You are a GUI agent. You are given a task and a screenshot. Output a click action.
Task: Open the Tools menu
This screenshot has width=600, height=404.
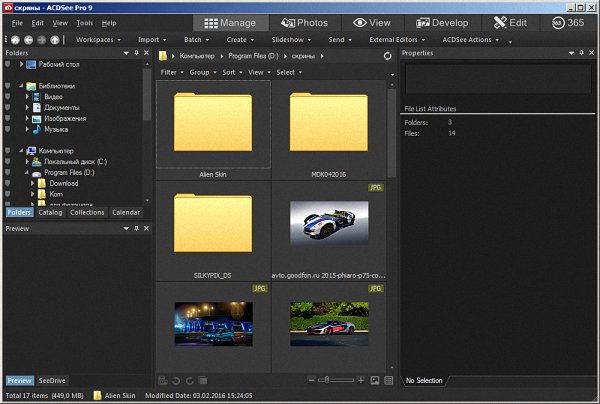pyautogui.click(x=86, y=22)
